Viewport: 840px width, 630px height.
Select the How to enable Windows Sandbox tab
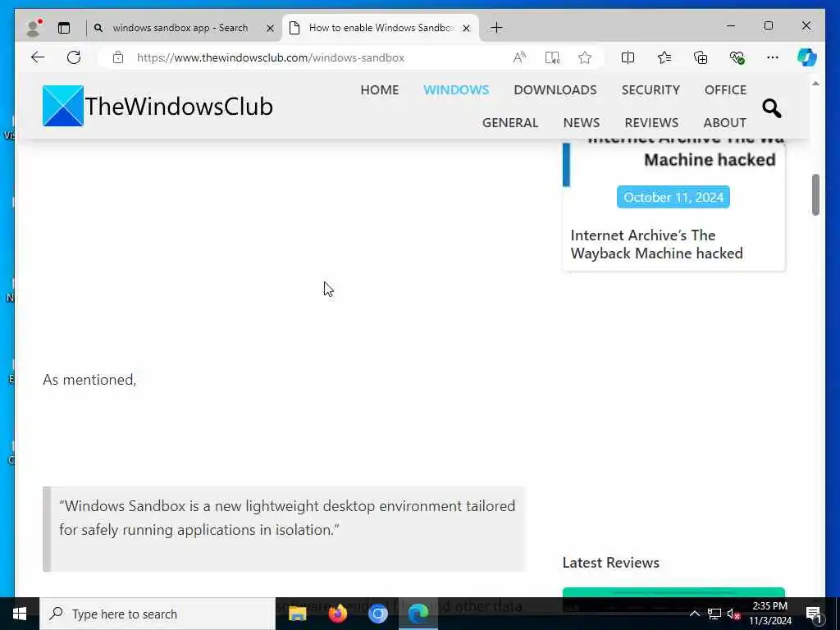point(381,28)
